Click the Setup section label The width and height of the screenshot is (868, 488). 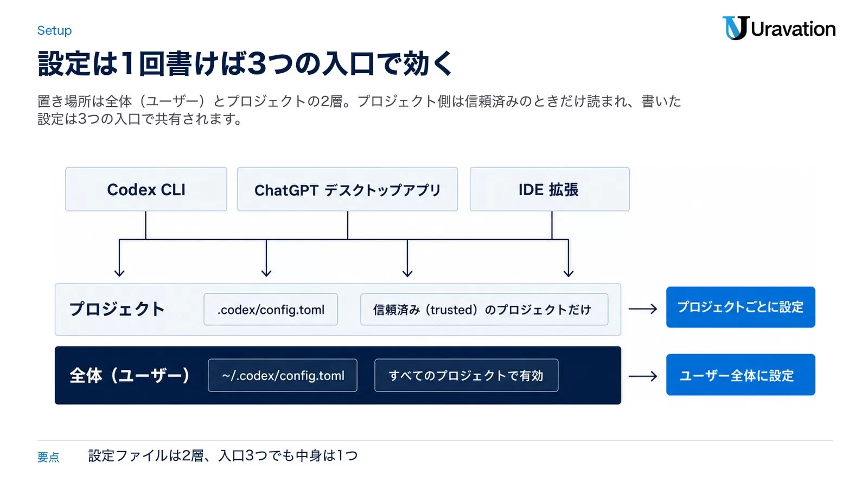point(54,30)
